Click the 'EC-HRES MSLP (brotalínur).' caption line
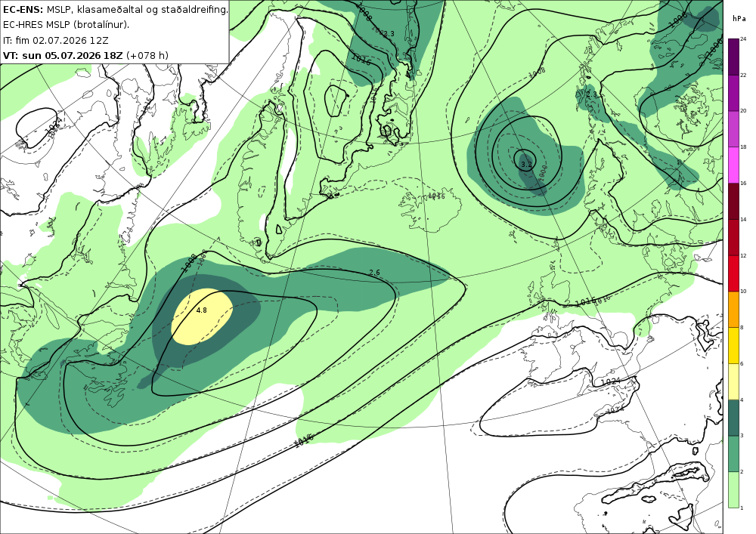 (66, 25)
